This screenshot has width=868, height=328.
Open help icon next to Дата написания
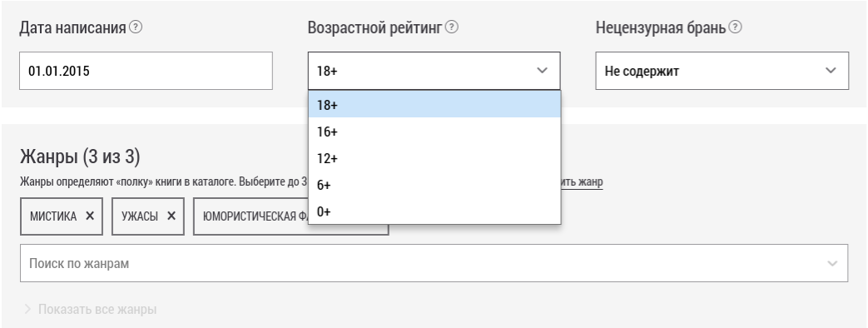coord(136,27)
